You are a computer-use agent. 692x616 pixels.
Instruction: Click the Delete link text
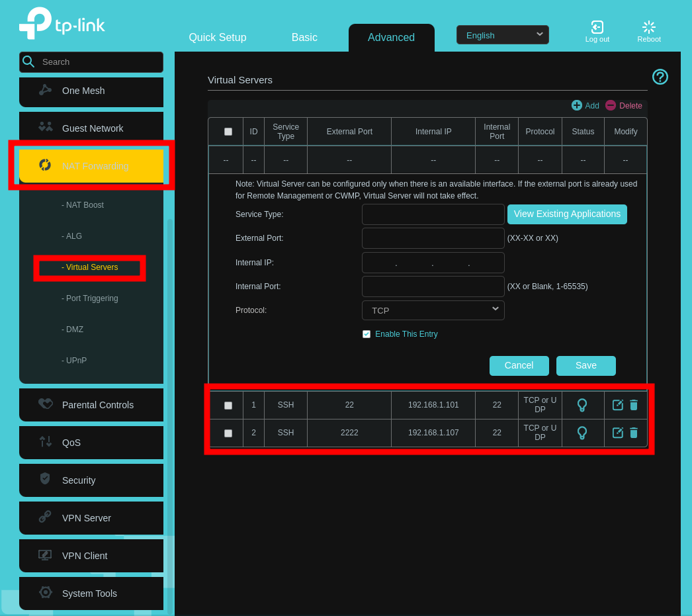tap(630, 105)
